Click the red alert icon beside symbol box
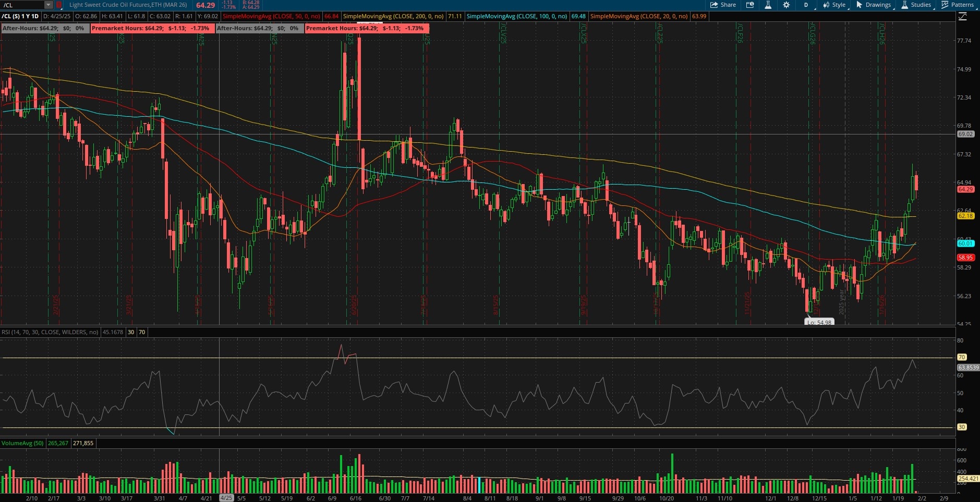Image resolution: width=980 pixels, height=502 pixels. 59,5
